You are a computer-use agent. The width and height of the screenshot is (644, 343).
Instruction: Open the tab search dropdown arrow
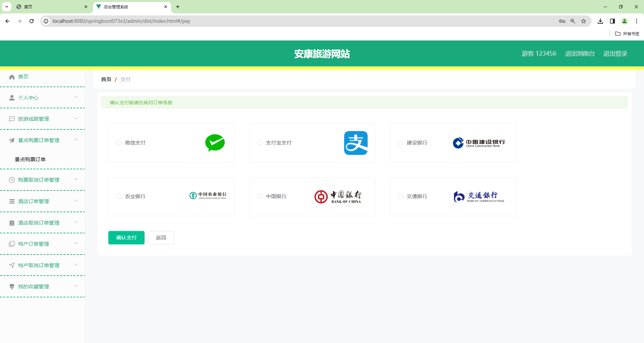(x=7, y=7)
